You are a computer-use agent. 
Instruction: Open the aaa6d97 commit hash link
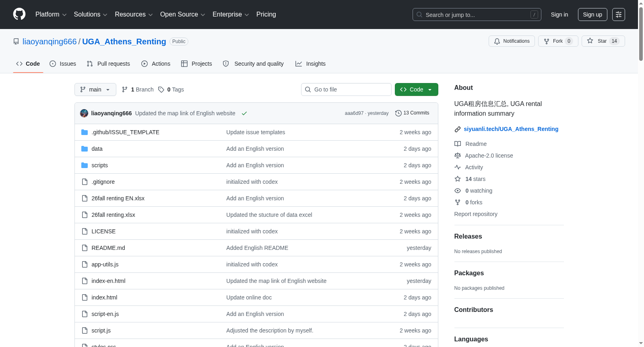click(x=354, y=113)
